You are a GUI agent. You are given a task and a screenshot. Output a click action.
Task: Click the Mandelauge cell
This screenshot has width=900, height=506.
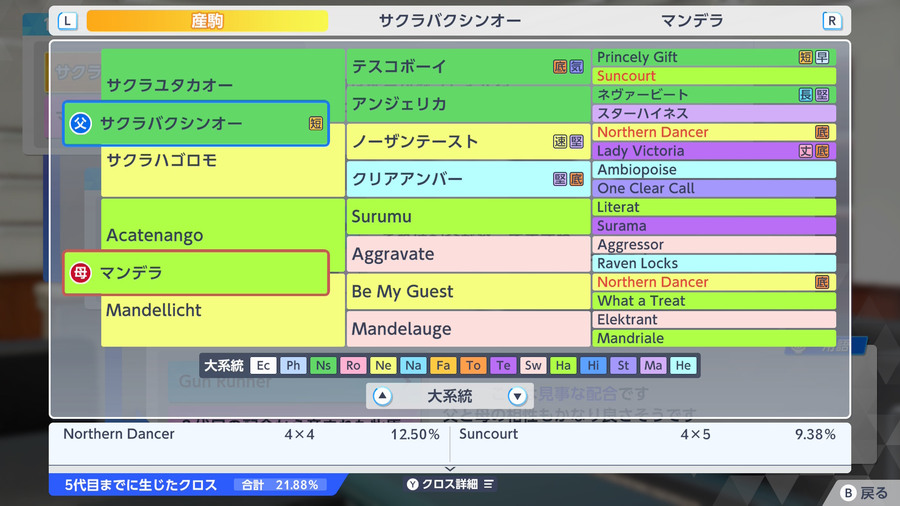(468, 329)
